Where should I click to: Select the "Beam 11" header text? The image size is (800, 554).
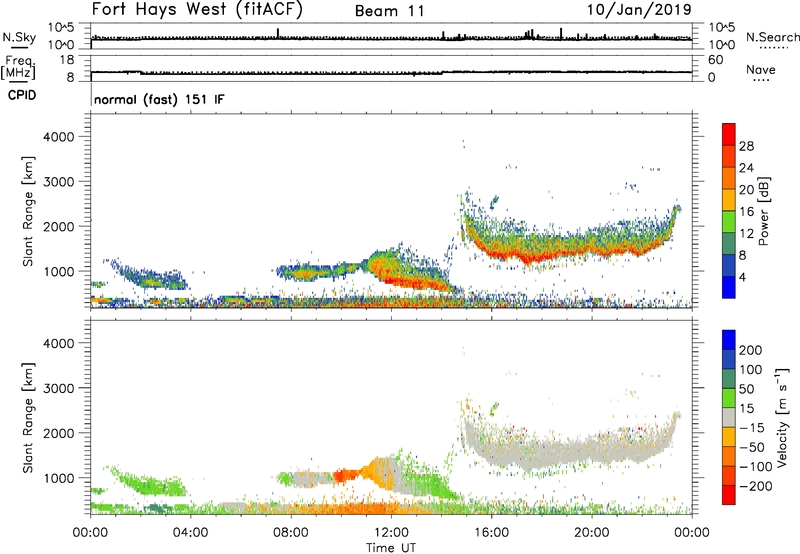click(x=389, y=11)
